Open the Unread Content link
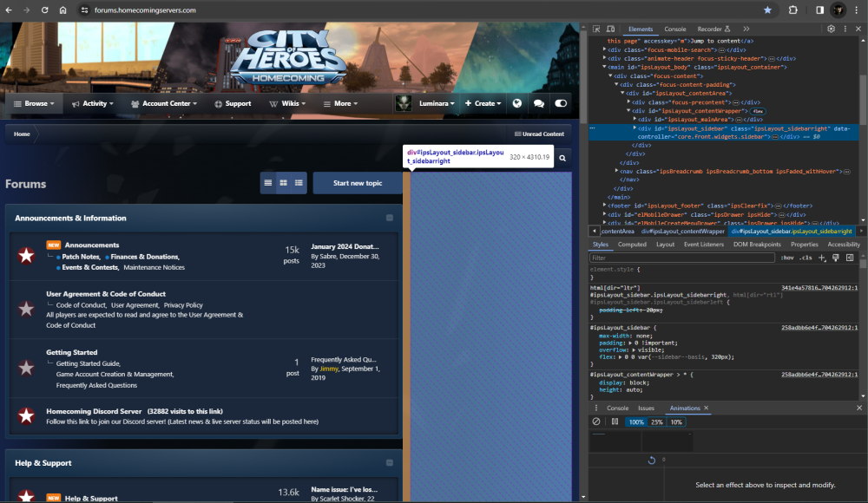This screenshot has width=868, height=503. (x=540, y=134)
